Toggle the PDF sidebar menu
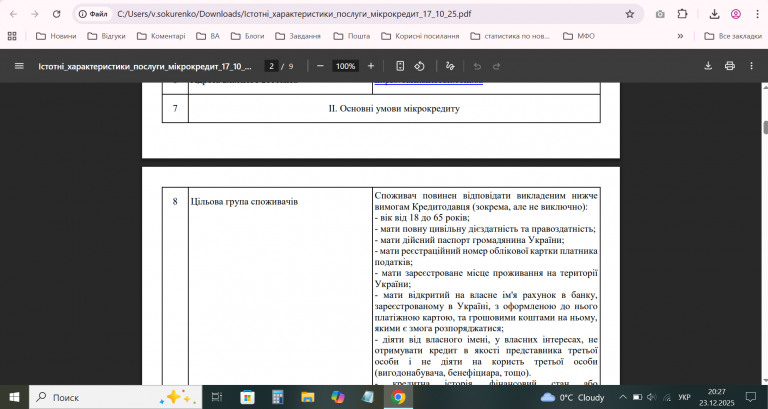 click(19, 66)
